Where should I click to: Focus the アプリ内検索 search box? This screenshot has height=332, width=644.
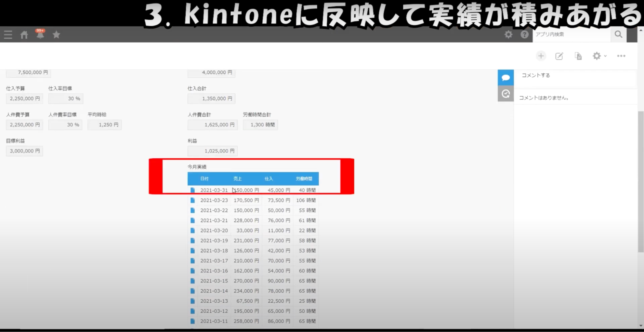tap(571, 34)
